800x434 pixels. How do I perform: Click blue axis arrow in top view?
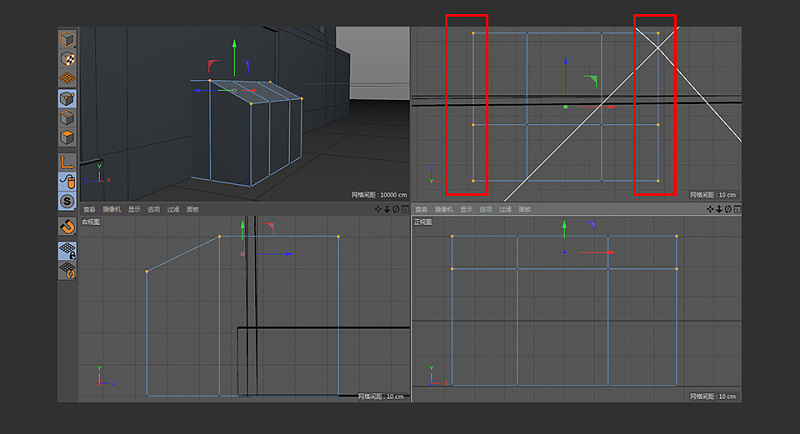pos(565,75)
